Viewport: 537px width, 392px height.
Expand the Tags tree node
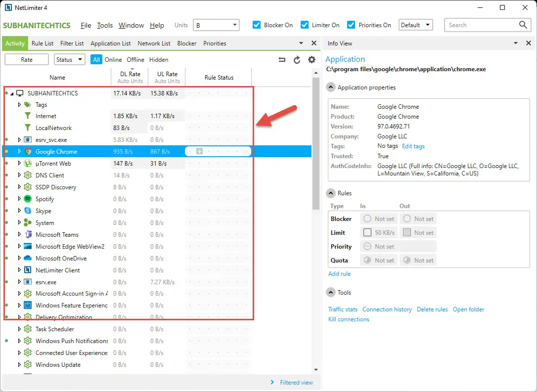click(x=19, y=104)
